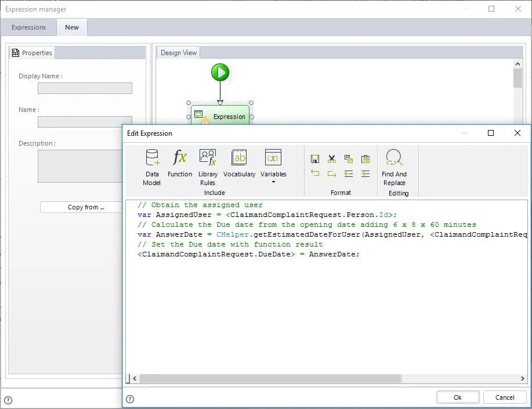Click the code editor horizontal scrollbar thumb

270,378
